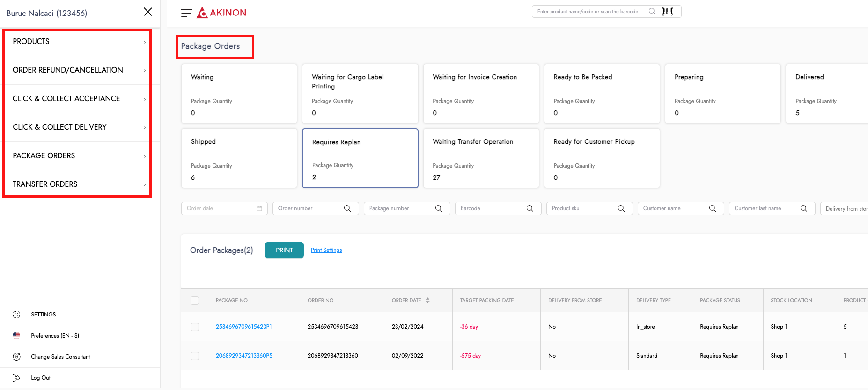The height and width of the screenshot is (390, 868).
Task: Toggle the select-all checkbox in the table header
Action: pyautogui.click(x=195, y=301)
